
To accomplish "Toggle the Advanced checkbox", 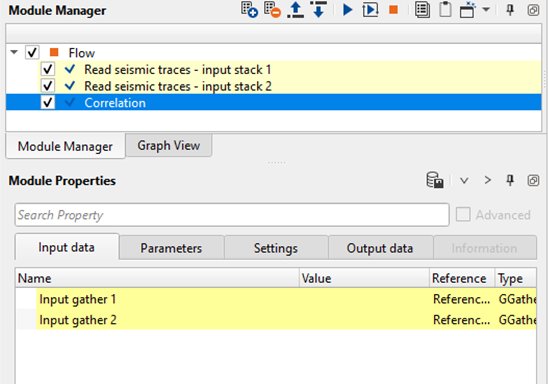I will pos(463,215).
